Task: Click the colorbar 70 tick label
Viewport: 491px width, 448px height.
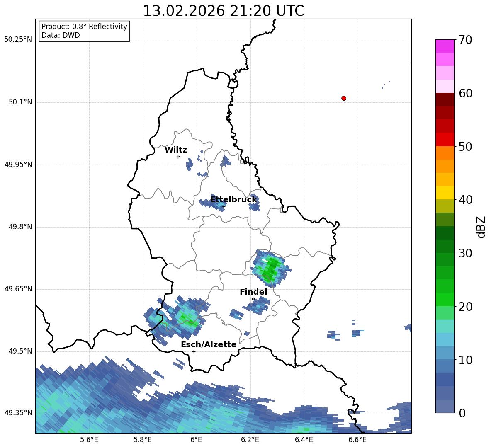Action: [465, 40]
